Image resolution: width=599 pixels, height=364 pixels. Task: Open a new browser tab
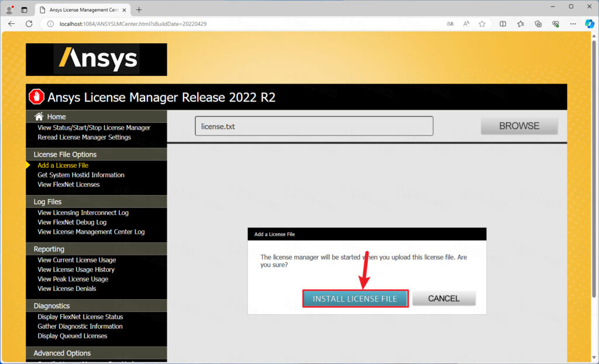tap(139, 9)
